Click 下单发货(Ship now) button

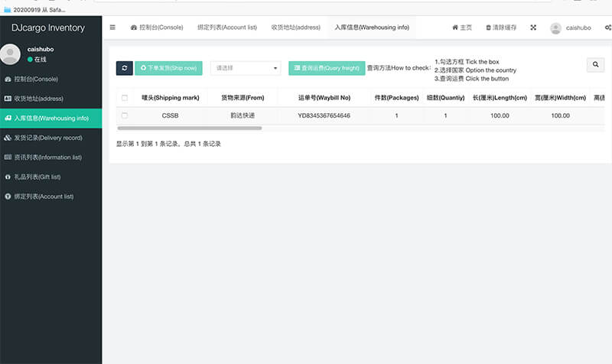click(x=168, y=68)
